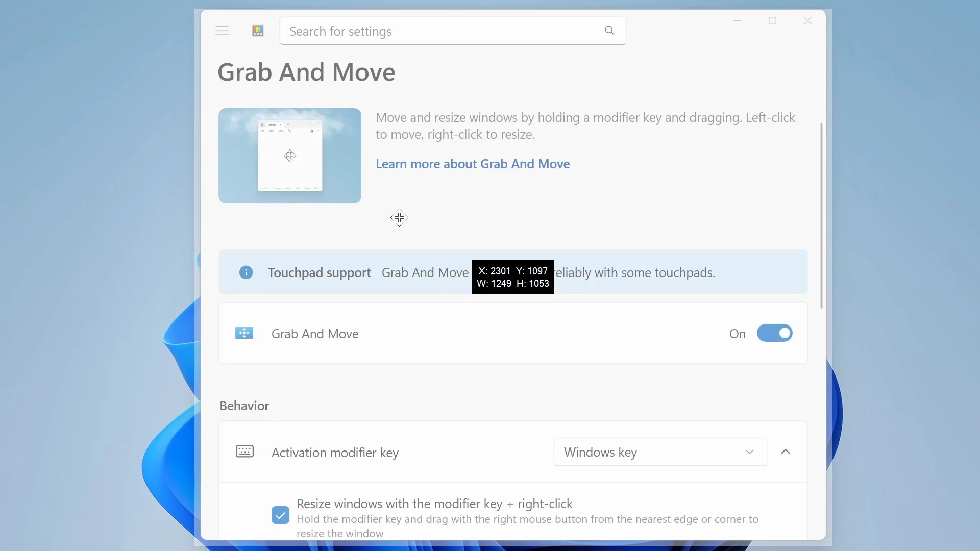This screenshot has height=551, width=980.
Task: Click the vertical scrollbar of settings page
Action: [x=821, y=215]
